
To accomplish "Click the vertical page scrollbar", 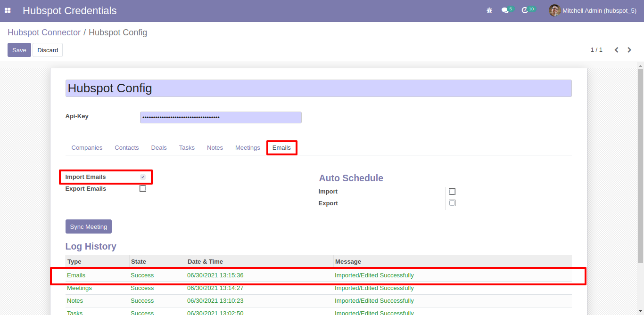I will click(640, 166).
